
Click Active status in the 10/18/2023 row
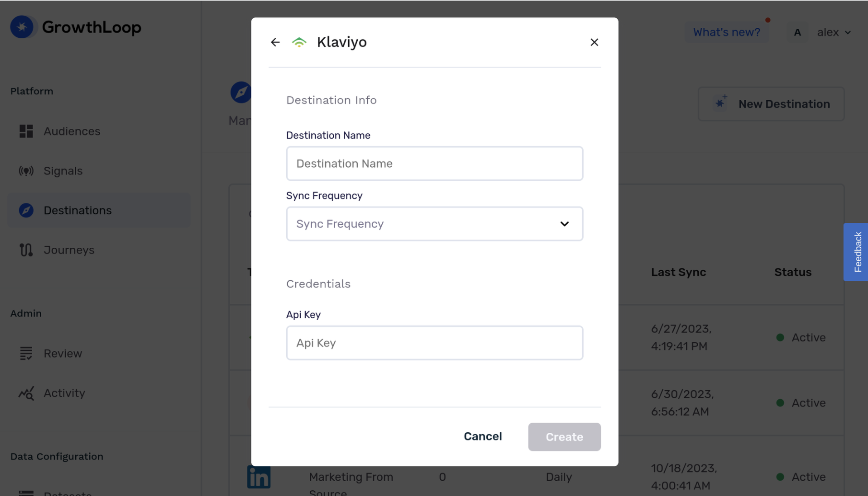tap(801, 477)
